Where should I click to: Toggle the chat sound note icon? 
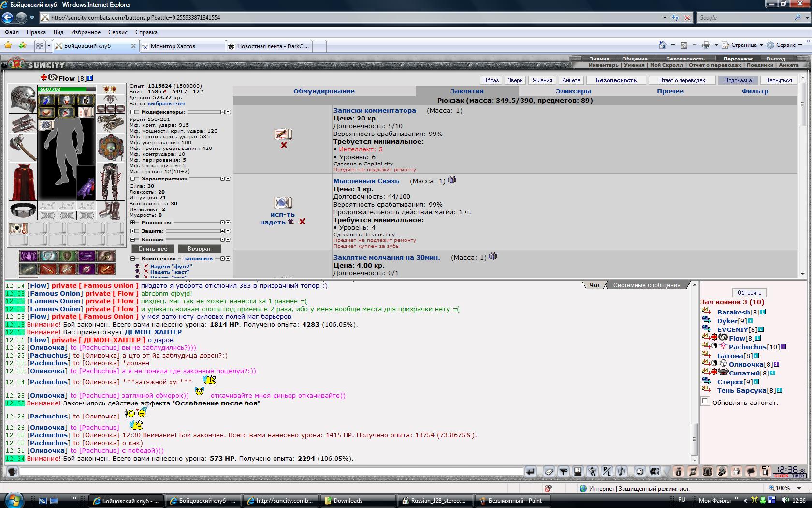[x=622, y=471]
